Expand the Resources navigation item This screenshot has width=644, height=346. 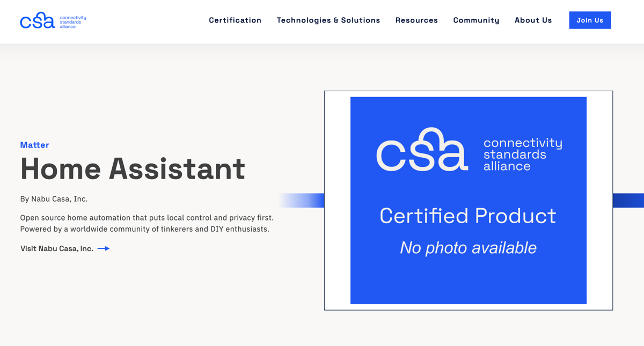pos(416,20)
